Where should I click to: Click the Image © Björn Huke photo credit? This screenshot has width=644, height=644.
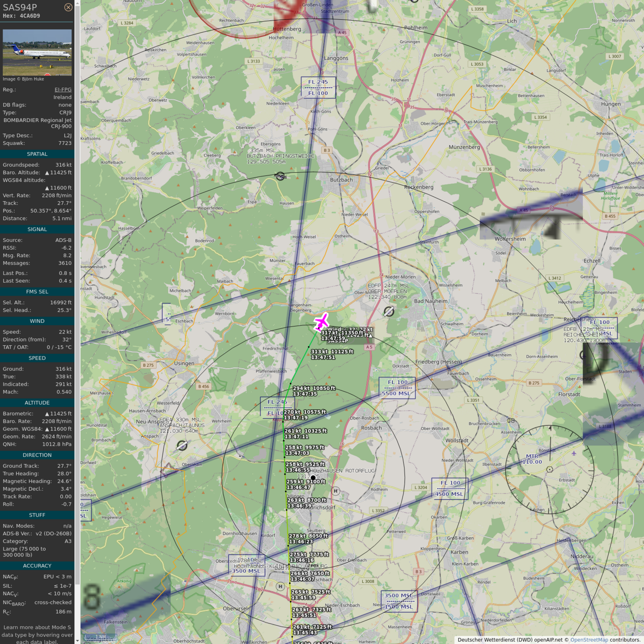point(23,79)
